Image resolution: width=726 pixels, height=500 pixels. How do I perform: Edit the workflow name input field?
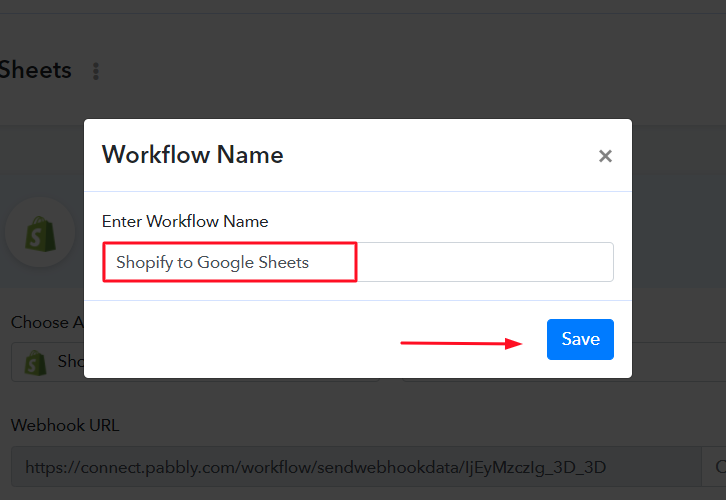point(358,262)
